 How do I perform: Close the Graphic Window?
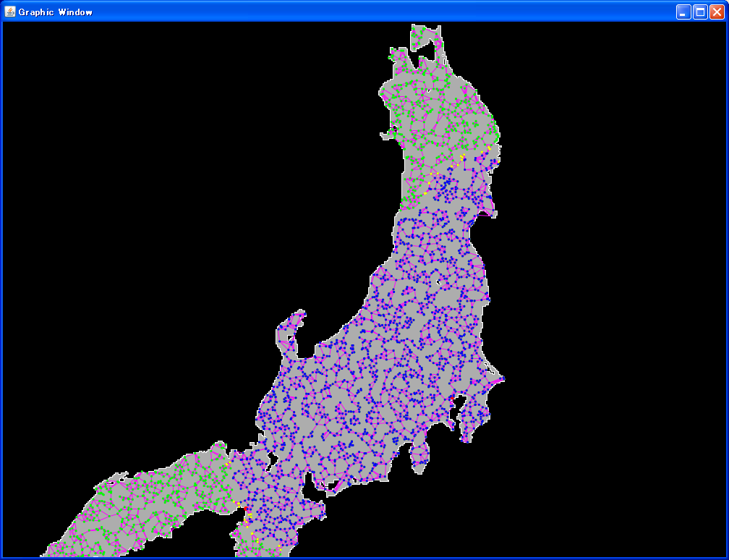pos(717,12)
